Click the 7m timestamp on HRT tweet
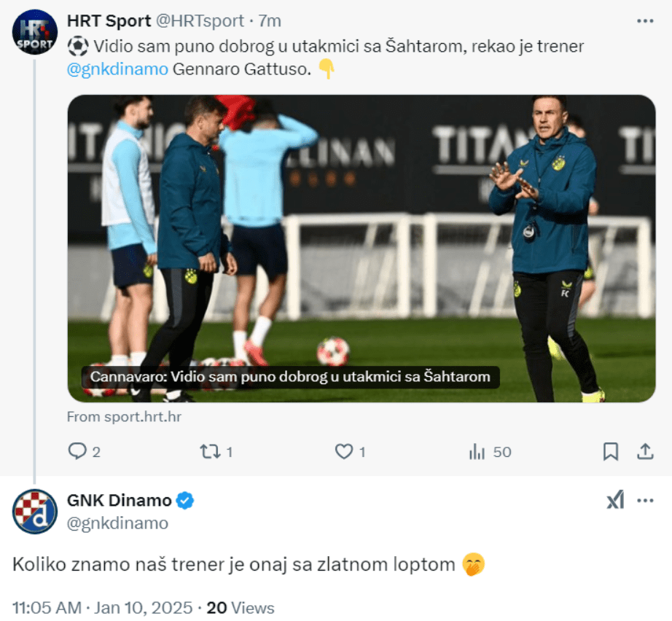Screen dimensions: 672x621 pos(270,20)
